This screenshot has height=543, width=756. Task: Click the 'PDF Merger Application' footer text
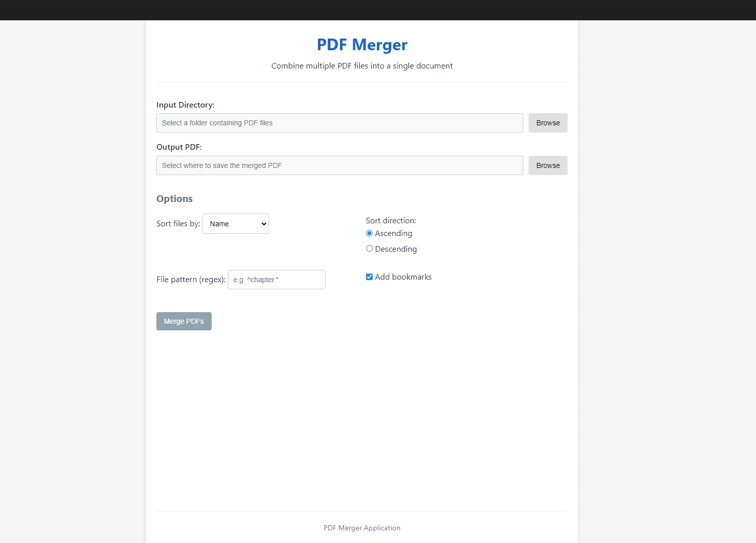click(361, 528)
